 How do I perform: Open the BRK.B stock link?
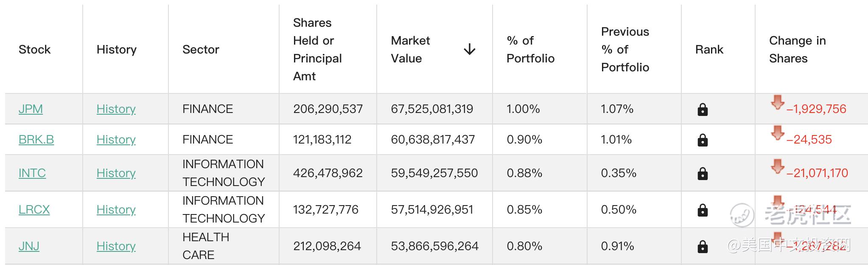tap(36, 139)
